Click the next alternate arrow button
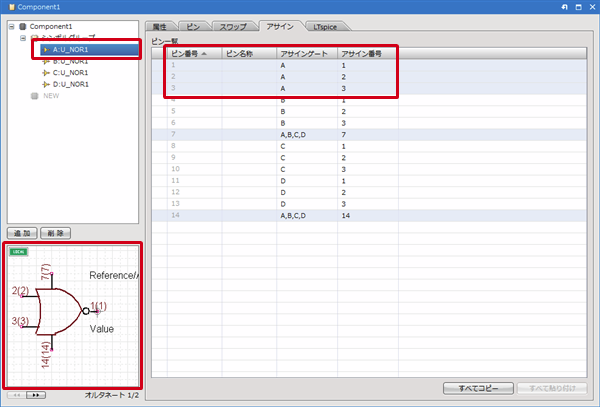600x407 pixels. click(36, 396)
